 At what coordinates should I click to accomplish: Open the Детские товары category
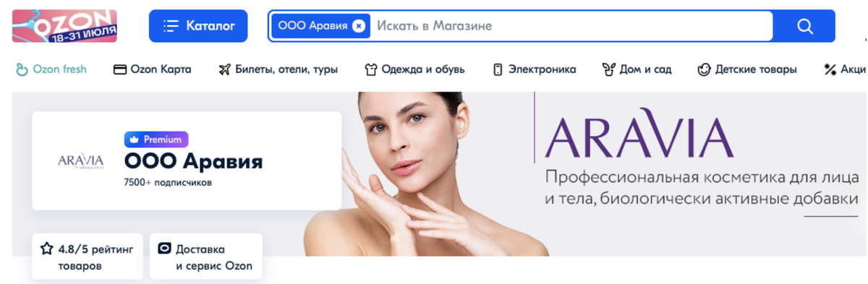click(747, 69)
